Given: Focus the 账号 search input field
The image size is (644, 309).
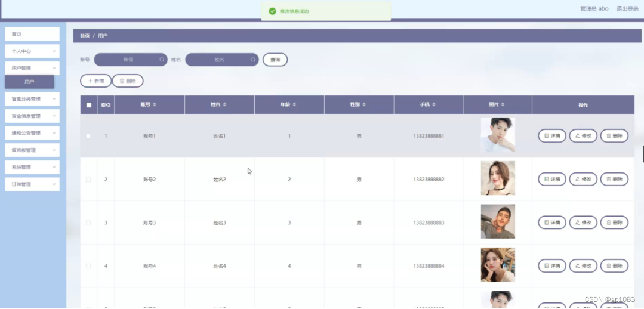Looking at the screenshot, I should pos(131,60).
